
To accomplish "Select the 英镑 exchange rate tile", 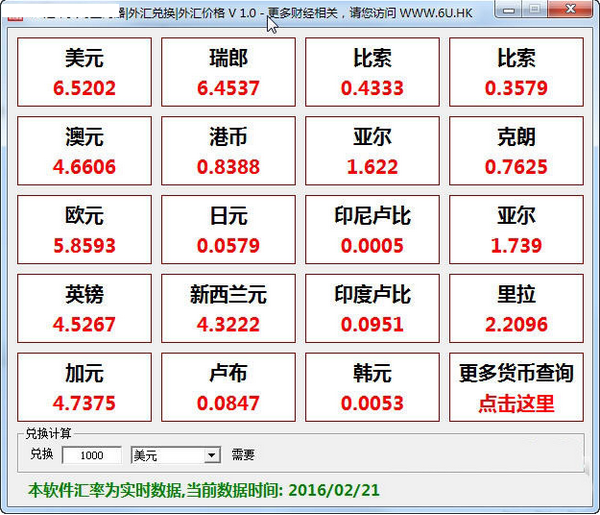I will pos(84,308).
